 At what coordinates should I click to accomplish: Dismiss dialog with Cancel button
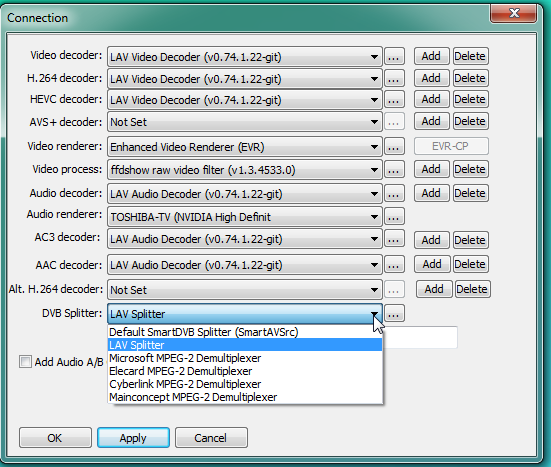click(x=211, y=438)
